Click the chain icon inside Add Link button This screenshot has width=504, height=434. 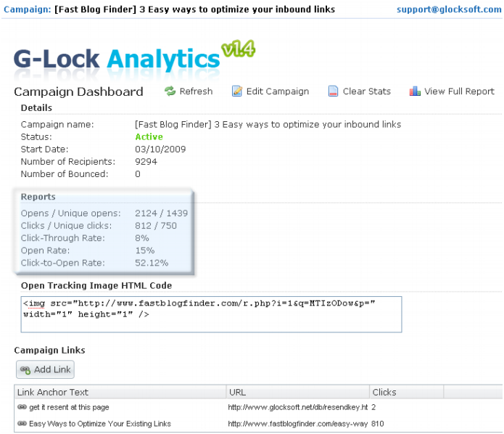pos(25,369)
